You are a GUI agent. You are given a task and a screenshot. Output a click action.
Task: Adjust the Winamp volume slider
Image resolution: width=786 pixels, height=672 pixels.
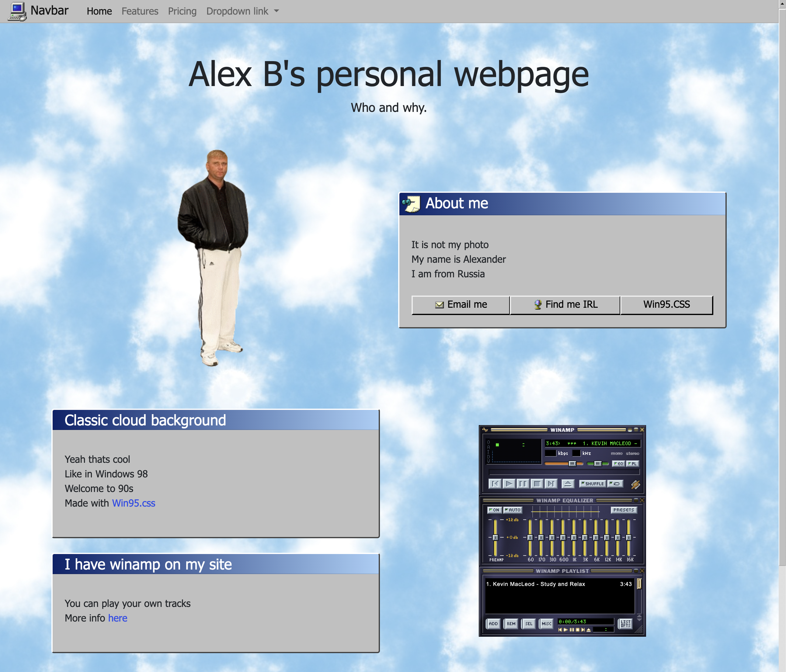click(564, 464)
